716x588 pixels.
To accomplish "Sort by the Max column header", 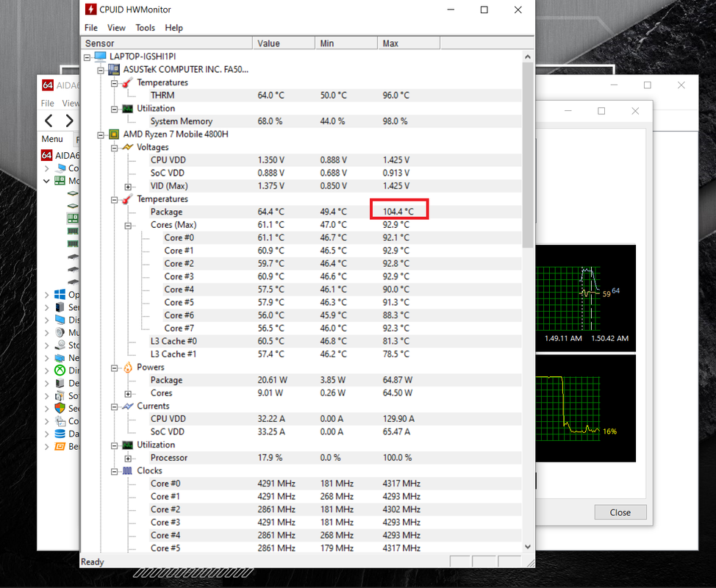I will tap(409, 43).
